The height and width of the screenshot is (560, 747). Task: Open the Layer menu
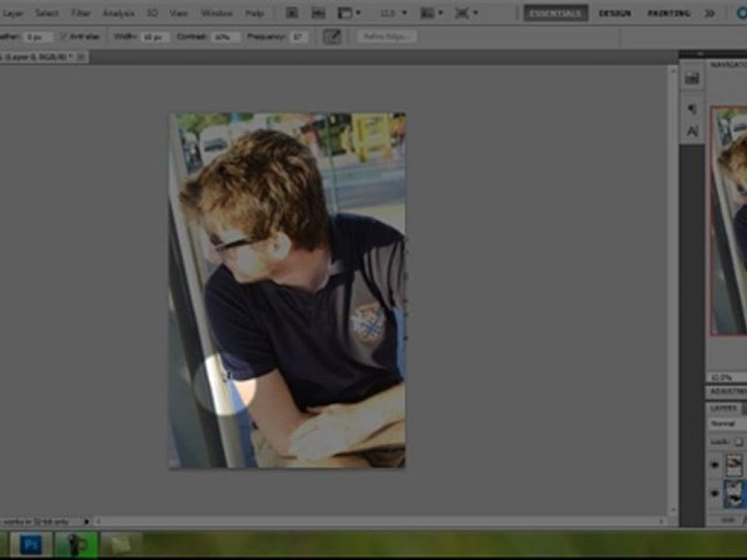pos(12,13)
